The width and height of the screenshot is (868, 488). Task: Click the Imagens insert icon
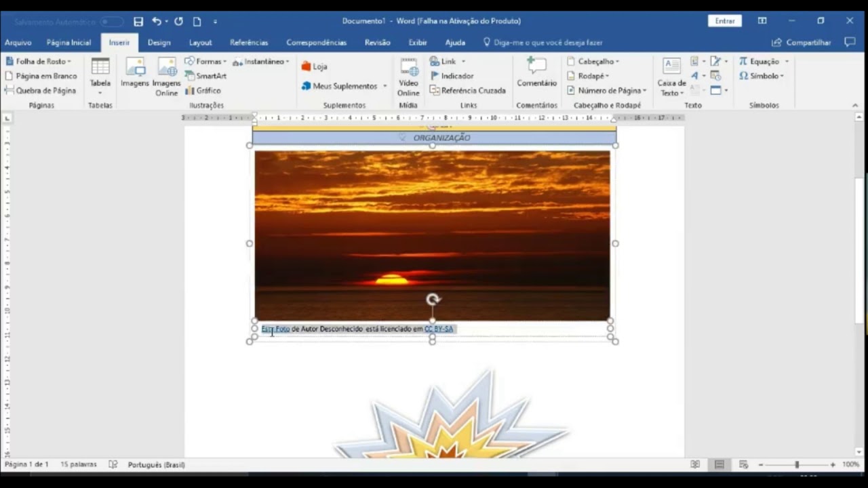(135, 73)
